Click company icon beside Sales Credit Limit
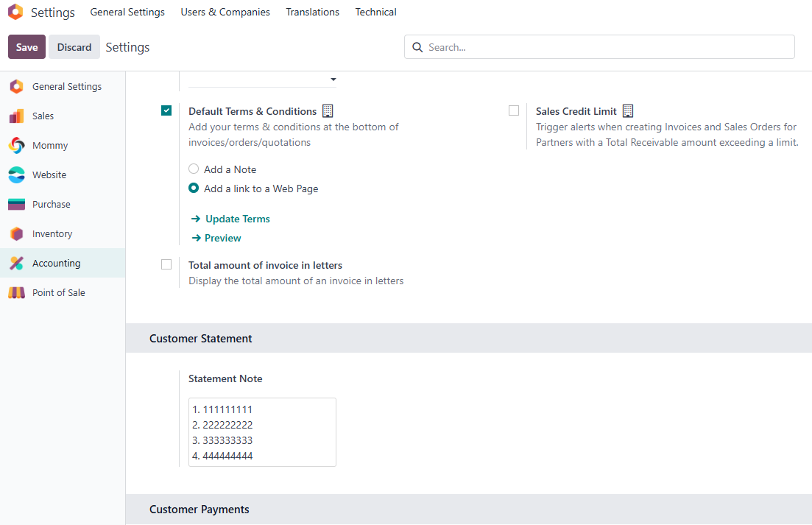 click(x=628, y=110)
